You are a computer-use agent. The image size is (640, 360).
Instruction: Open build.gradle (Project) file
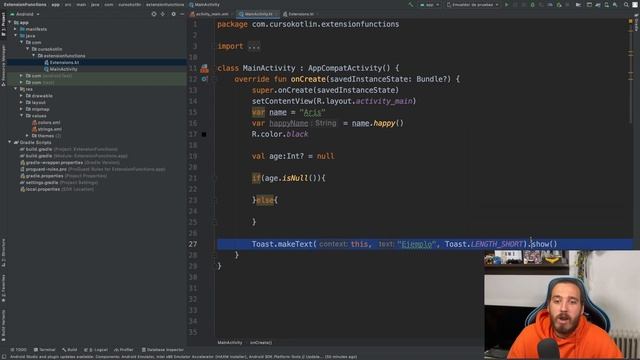69,149
